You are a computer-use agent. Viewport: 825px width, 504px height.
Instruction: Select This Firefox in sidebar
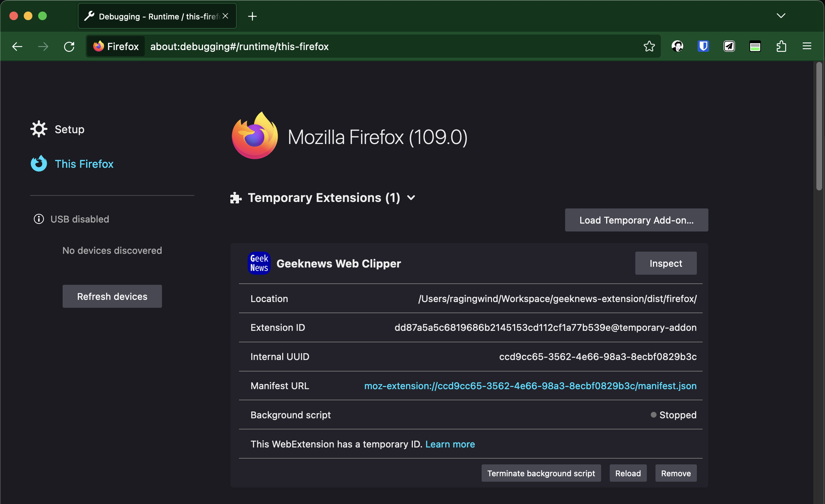(84, 164)
